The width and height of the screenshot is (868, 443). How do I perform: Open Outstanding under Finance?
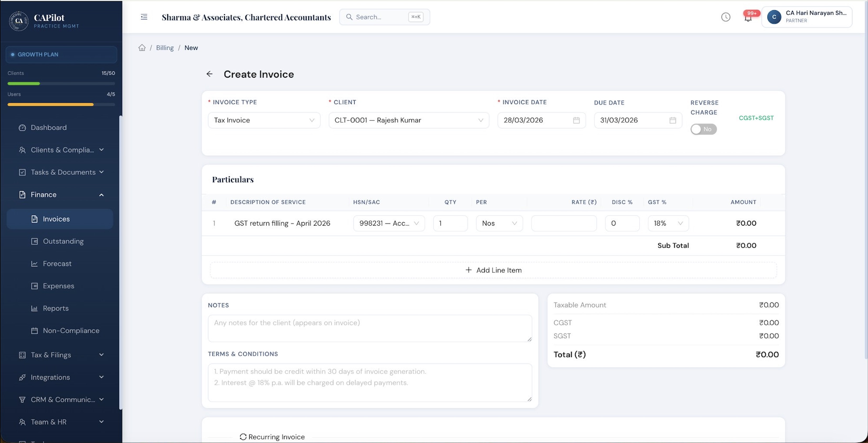pyautogui.click(x=60, y=241)
